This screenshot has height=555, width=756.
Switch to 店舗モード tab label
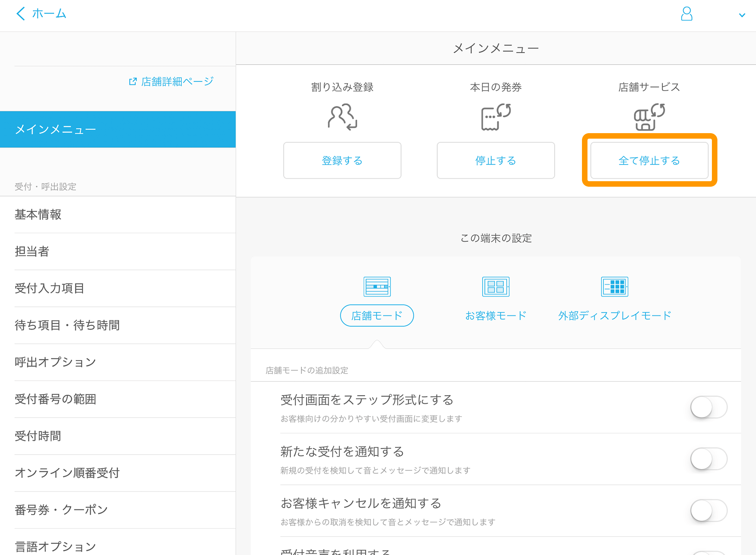(377, 316)
